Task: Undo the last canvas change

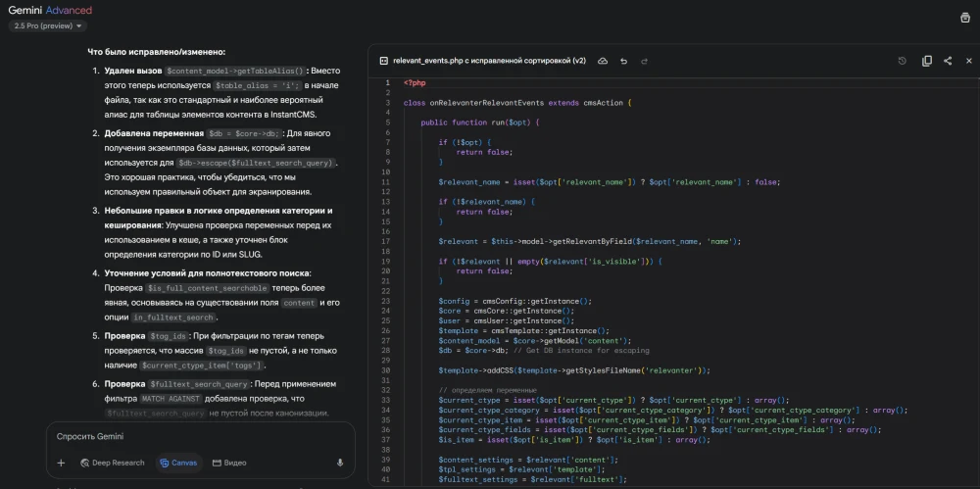Action: 623,61
